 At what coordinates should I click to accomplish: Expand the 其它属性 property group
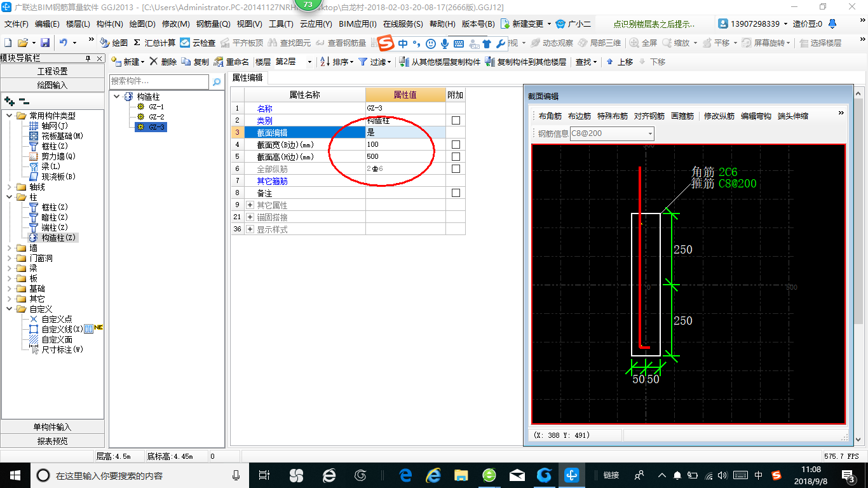(x=250, y=205)
